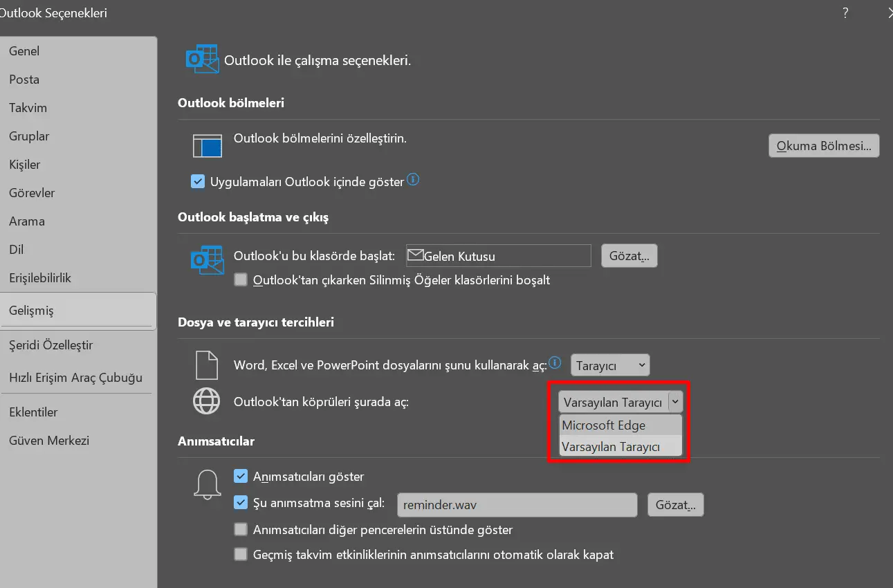Screen dimensions: 893x588
Task: Click info icon next to Uygulamaları Outlook içinde göster
Action: (x=413, y=180)
